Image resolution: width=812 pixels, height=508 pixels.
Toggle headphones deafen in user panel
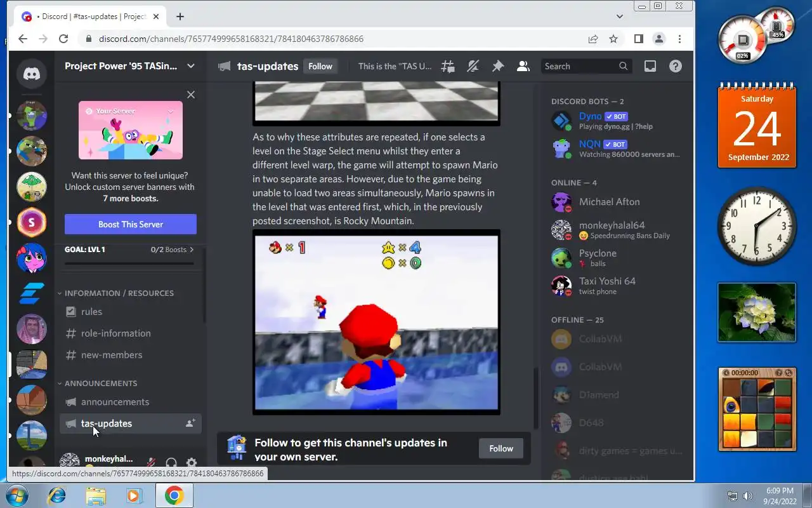171,464
